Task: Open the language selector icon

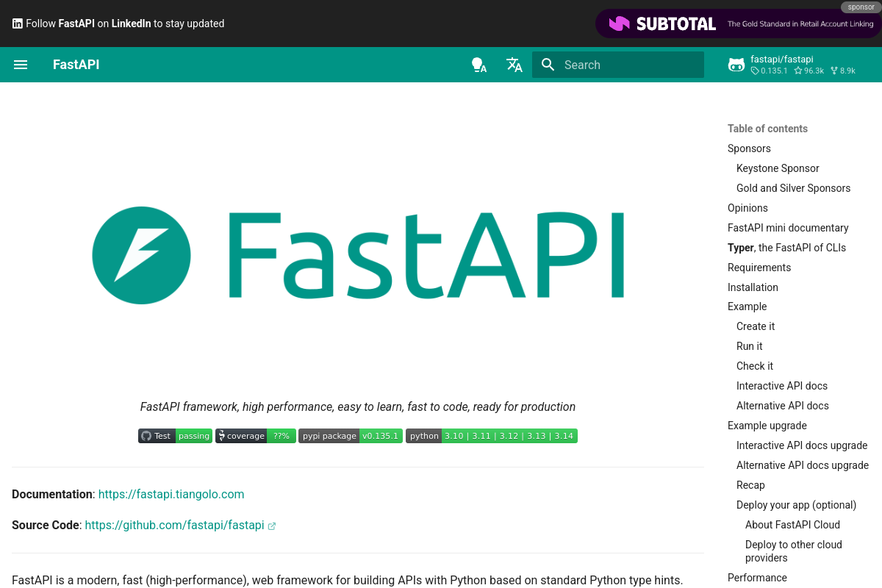Action: point(514,65)
